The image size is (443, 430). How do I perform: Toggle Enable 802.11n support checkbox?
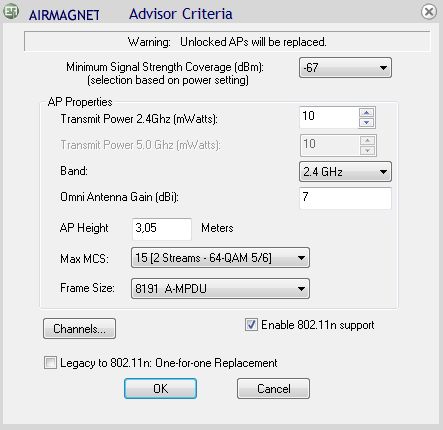(x=251, y=325)
